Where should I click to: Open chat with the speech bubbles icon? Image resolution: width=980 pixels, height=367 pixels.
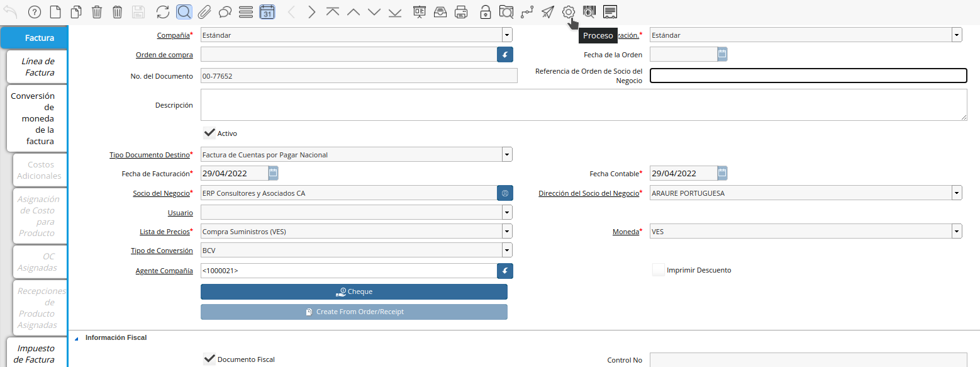(x=225, y=12)
